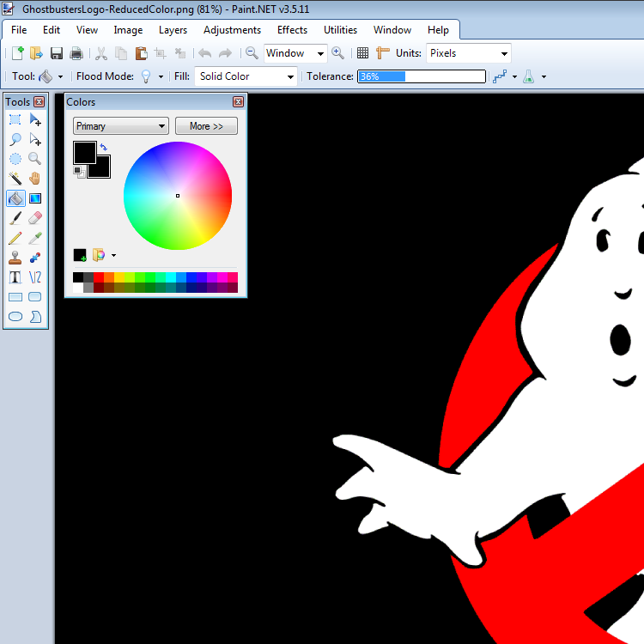
Task: Select the Ellipse shape tool
Action: click(x=15, y=317)
